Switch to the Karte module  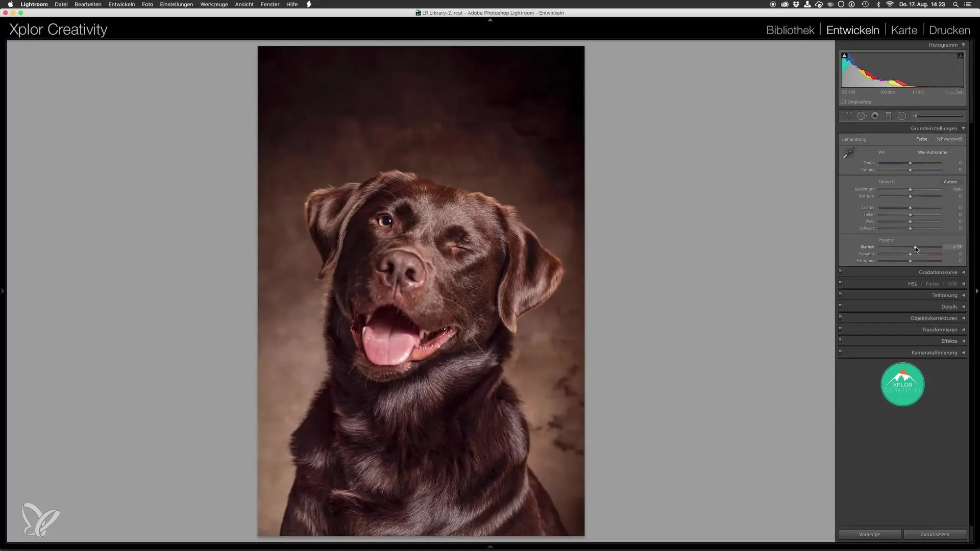(x=904, y=30)
